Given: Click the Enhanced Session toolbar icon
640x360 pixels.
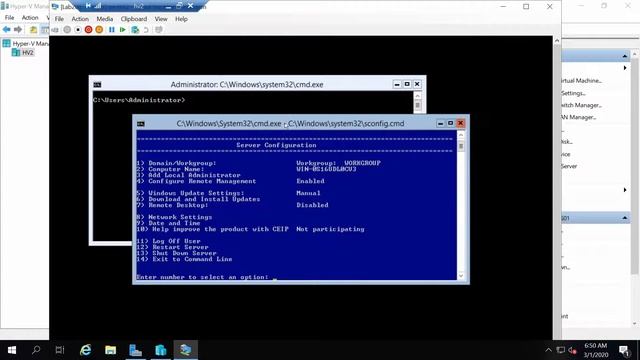Looking at the screenshot, I should pos(159,30).
